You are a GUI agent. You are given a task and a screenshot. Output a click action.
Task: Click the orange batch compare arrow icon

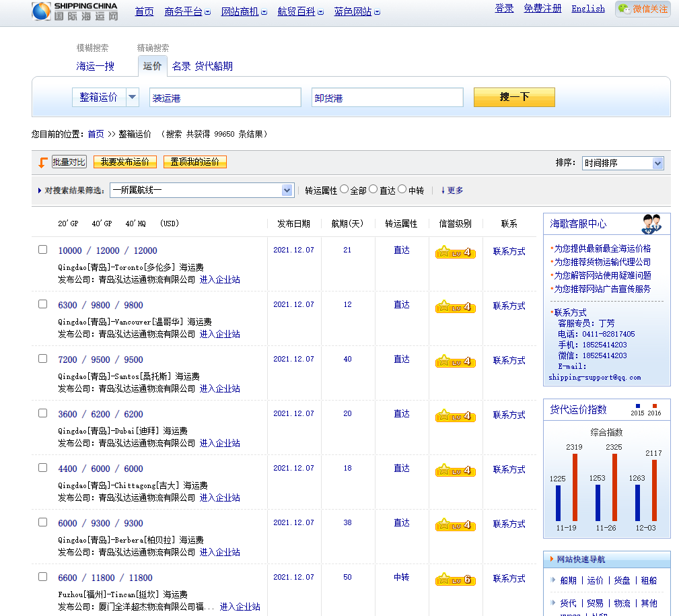pos(43,162)
